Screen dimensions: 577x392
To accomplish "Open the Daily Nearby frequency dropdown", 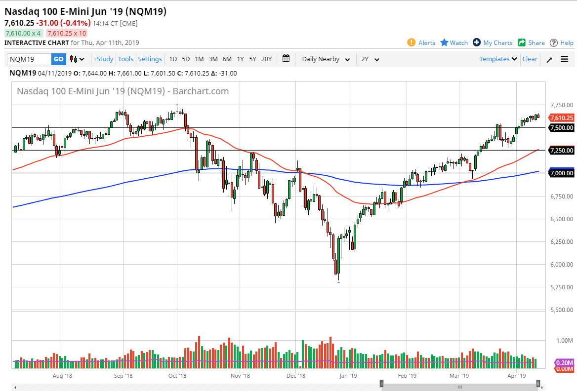I will 326,59.
